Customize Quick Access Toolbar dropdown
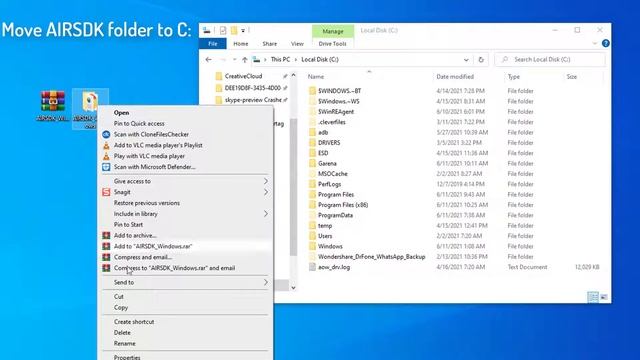This screenshot has width=640, height=360. (x=243, y=30)
